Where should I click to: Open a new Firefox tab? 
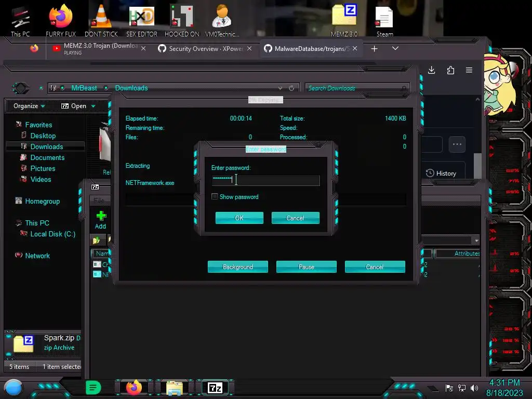374,49
